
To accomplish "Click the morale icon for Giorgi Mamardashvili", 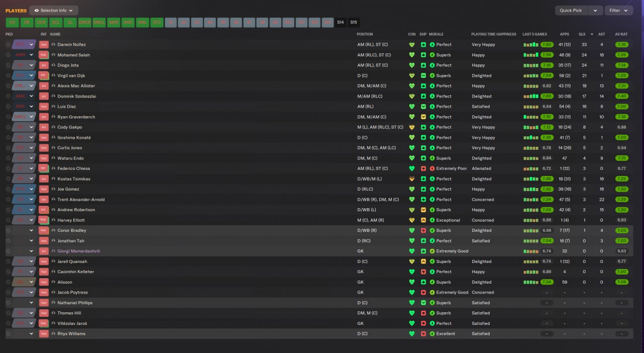I will (432, 251).
